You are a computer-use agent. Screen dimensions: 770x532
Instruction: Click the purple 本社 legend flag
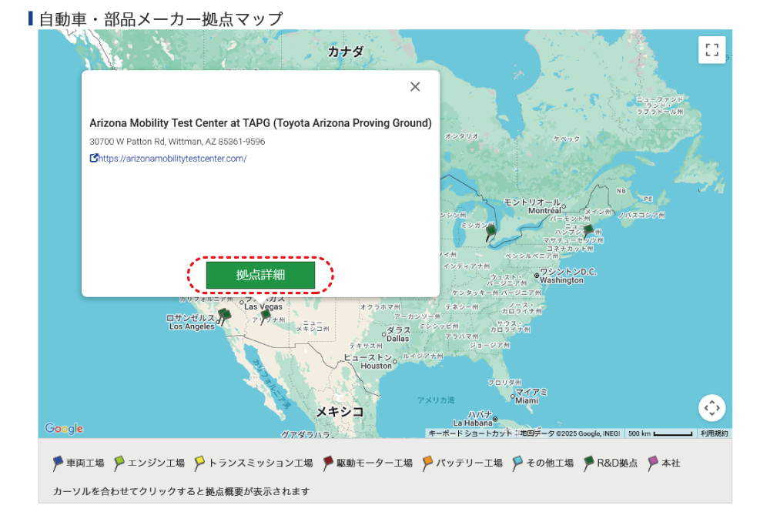[653, 463]
